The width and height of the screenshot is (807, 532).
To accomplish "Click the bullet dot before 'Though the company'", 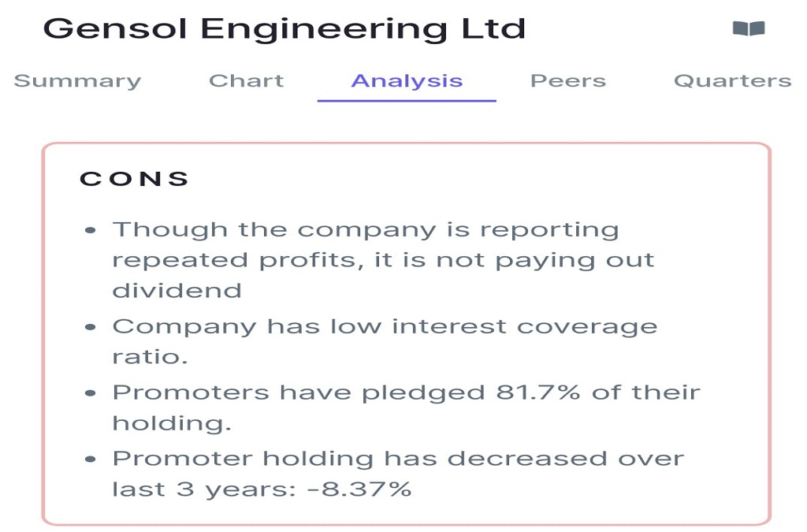I will 91,230.
